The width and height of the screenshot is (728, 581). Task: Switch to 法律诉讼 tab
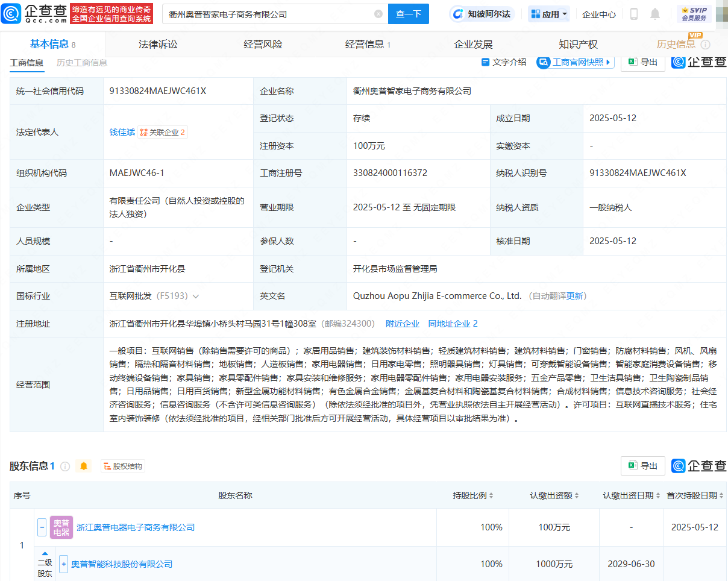[x=158, y=45]
